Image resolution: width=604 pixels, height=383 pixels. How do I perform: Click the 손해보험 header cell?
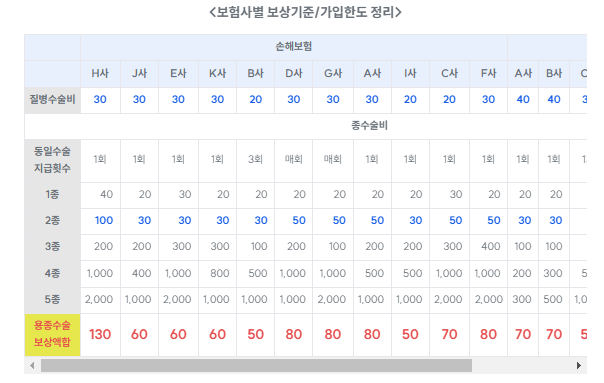[x=294, y=47]
